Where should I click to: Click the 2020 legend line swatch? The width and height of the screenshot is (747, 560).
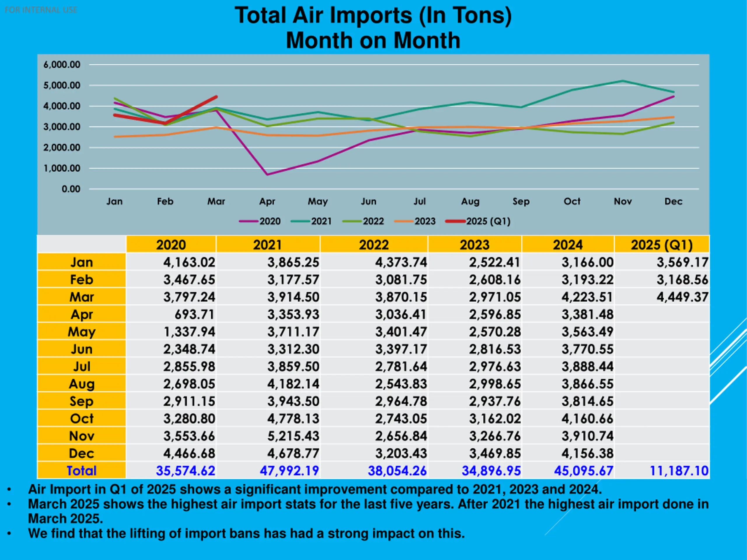click(249, 221)
